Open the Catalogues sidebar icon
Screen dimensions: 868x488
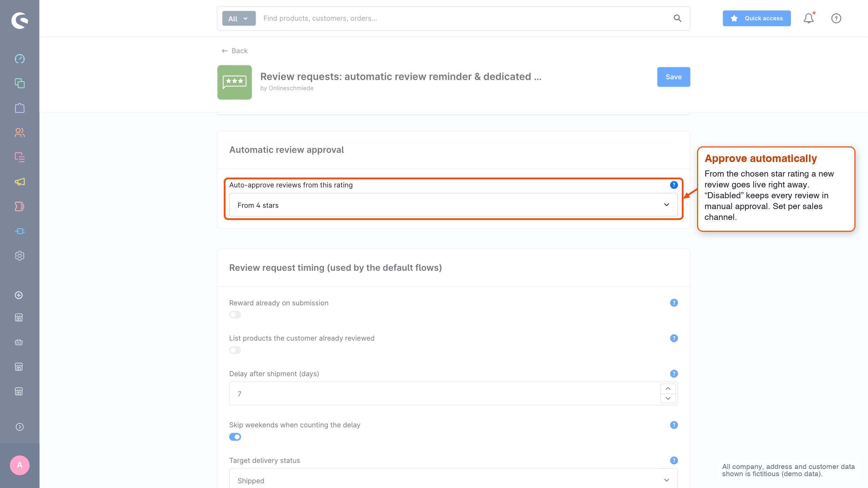coord(20,83)
